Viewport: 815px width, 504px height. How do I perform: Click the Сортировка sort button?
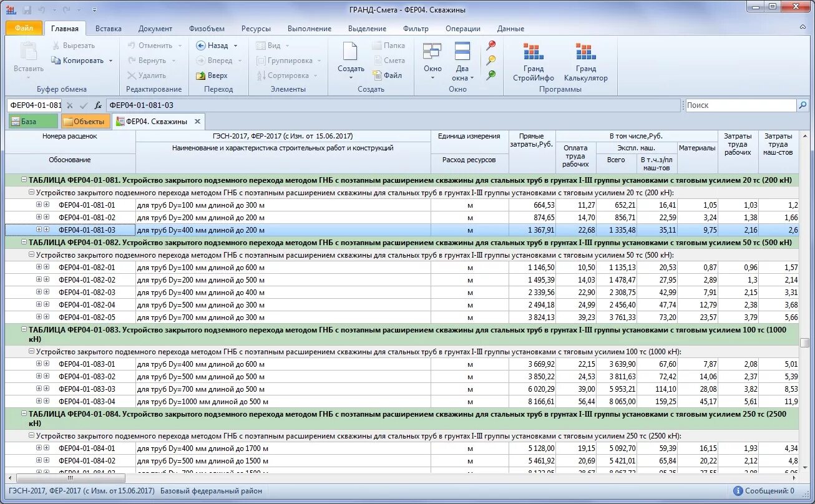283,75
